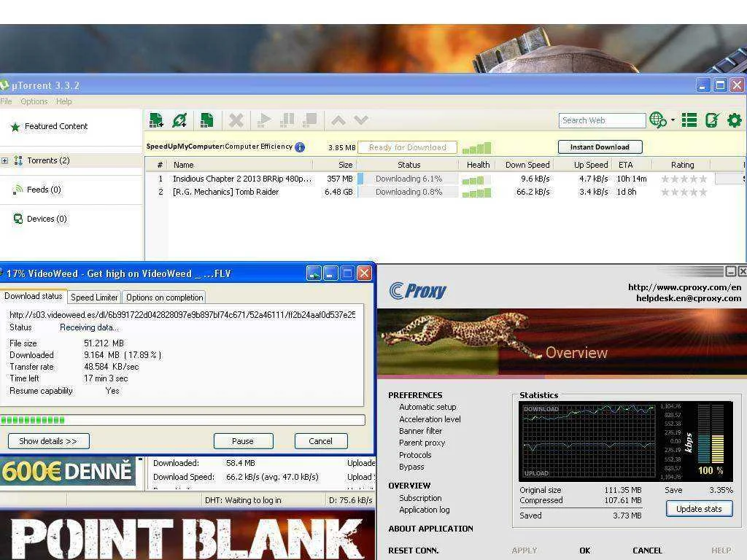The image size is (747, 560).
Task: Click the download dialog tray icon button
Action: (314, 273)
